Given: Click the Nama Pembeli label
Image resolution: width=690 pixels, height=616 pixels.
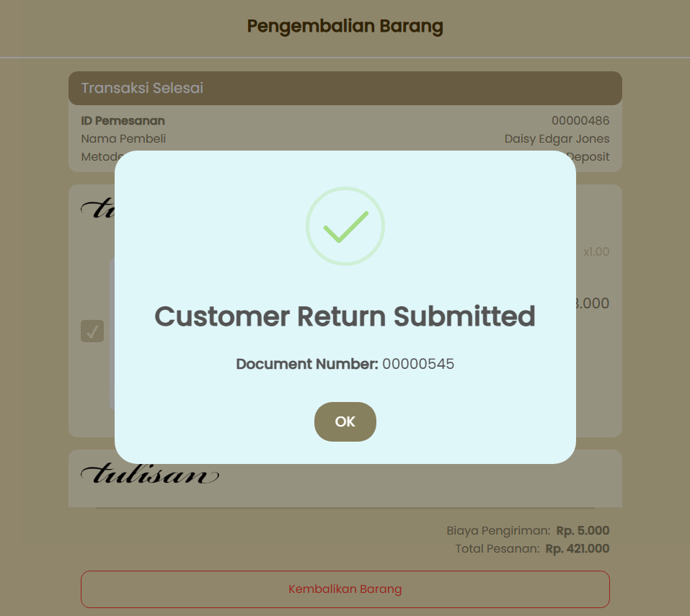Looking at the screenshot, I should point(123,139).
